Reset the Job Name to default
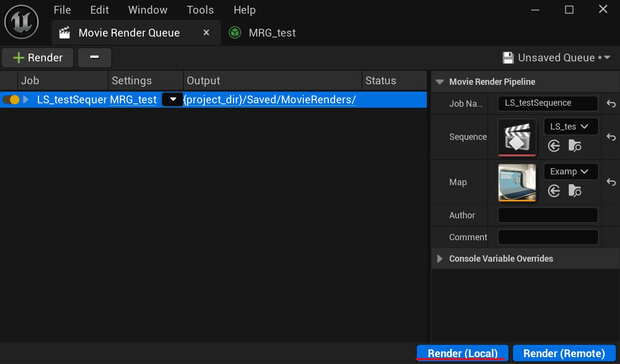 (611, 103)
